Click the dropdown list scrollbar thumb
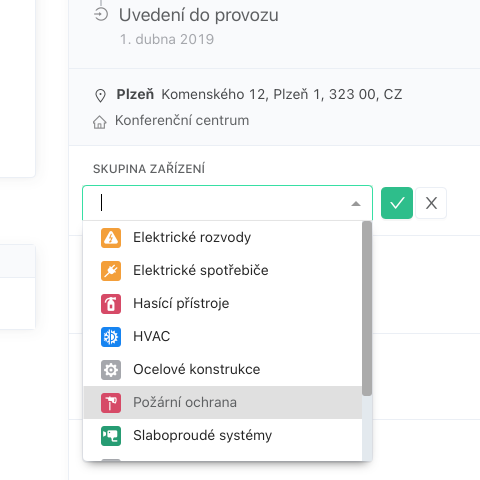This screenshot has width=480, height=480. coord(367,308)
